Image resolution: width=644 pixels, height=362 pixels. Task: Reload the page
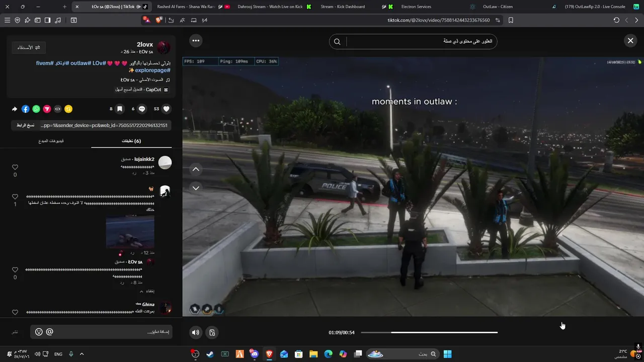point(616,20)
